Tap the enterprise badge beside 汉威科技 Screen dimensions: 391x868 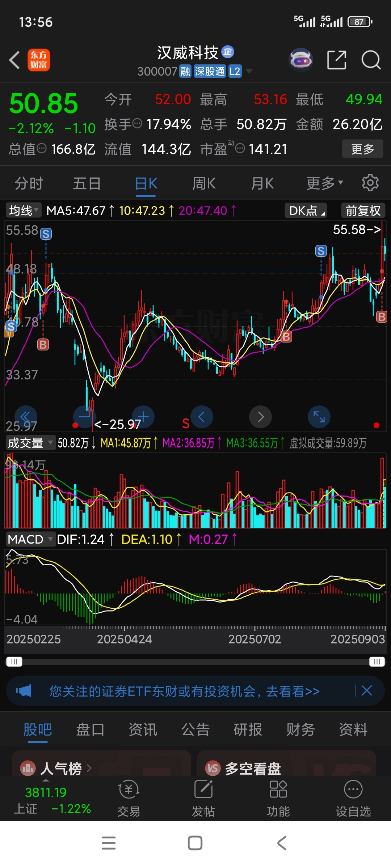[228, 52]
